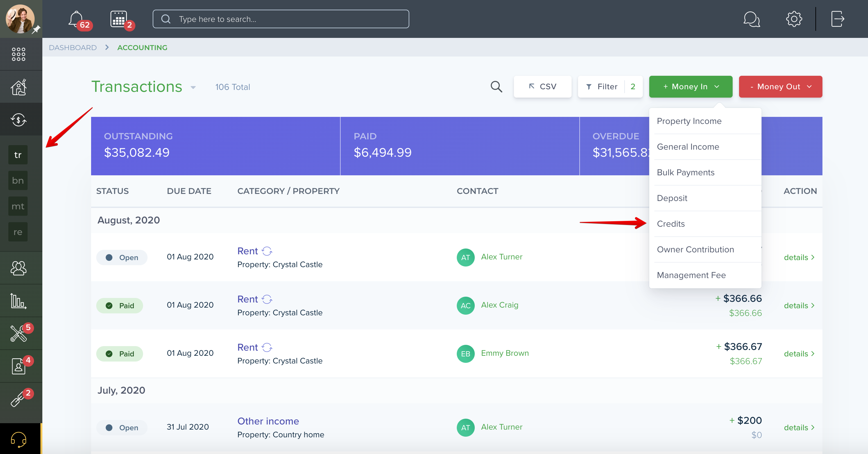Viewport: 868px width, 454px height.
Task: Open the chat messages icon
Action: tap(752, 19)
